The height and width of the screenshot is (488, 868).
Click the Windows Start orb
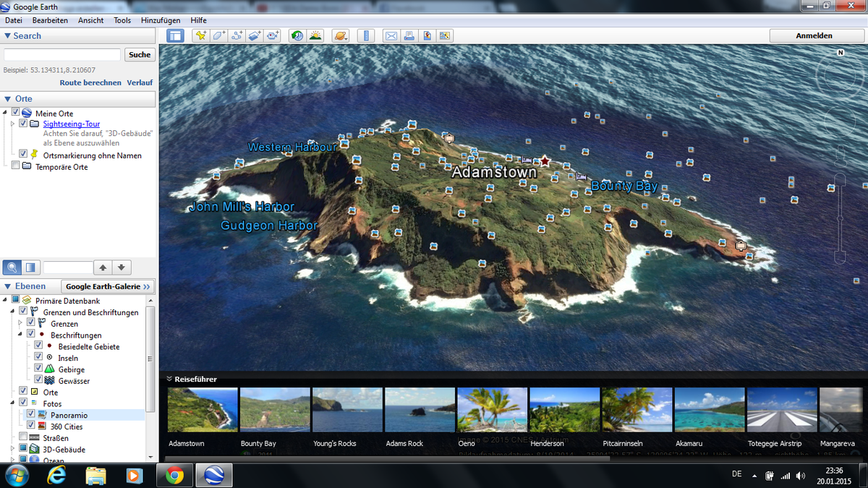coord(17,475)
